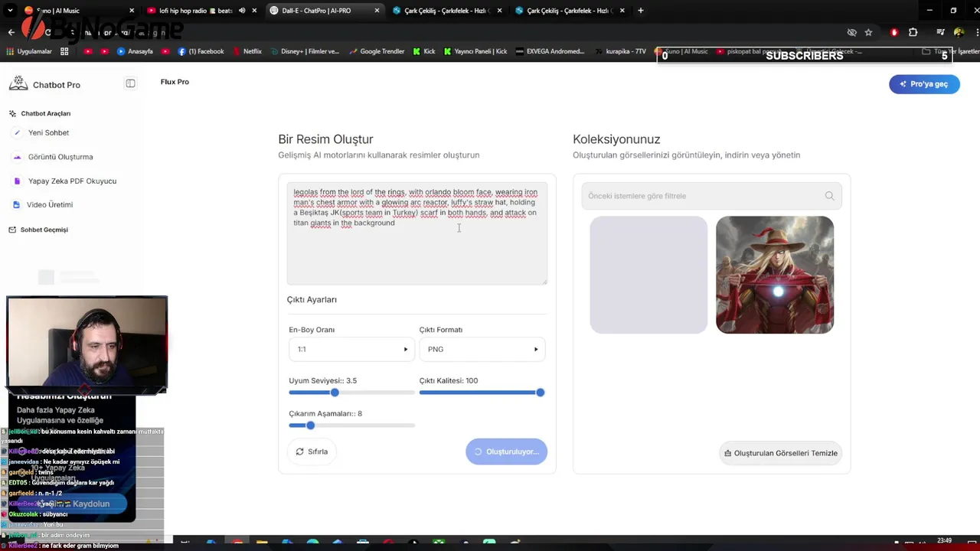This screenshot has width=980, height=551.
Task: Click the Chatbot Pro logo
Action: pyautogui.click(x=18, y=84)
